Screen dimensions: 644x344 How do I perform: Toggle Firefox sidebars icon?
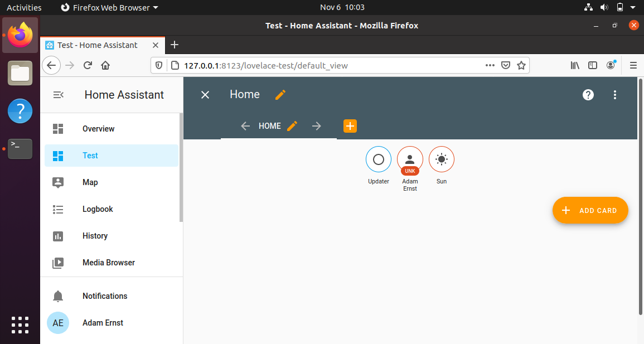click(593, 65)
